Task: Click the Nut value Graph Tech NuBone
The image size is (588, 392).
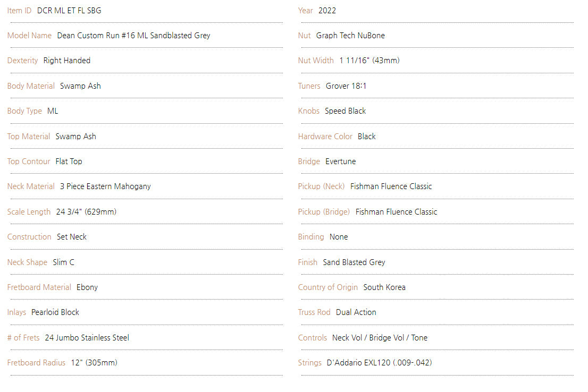Action: click(351, 36)
